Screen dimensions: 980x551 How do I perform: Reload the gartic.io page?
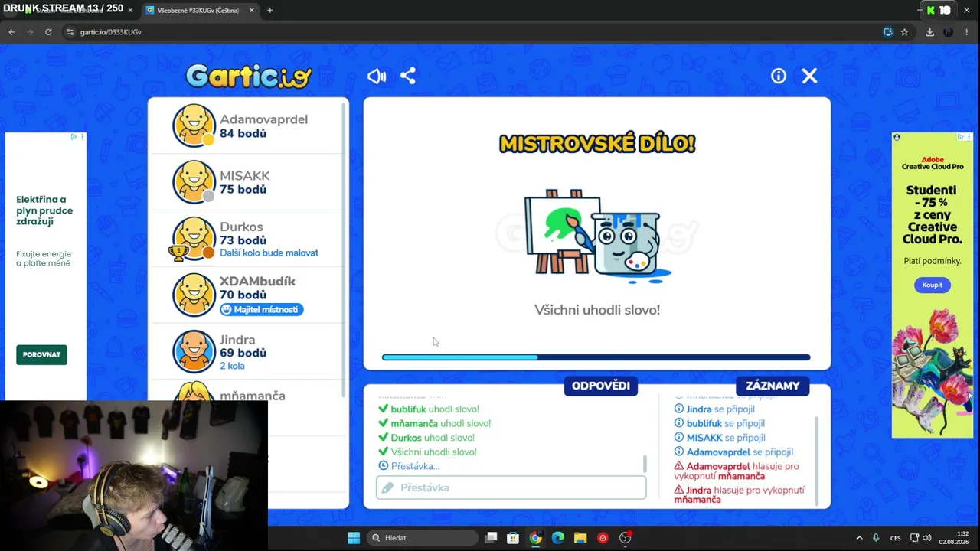pos(48,32)
